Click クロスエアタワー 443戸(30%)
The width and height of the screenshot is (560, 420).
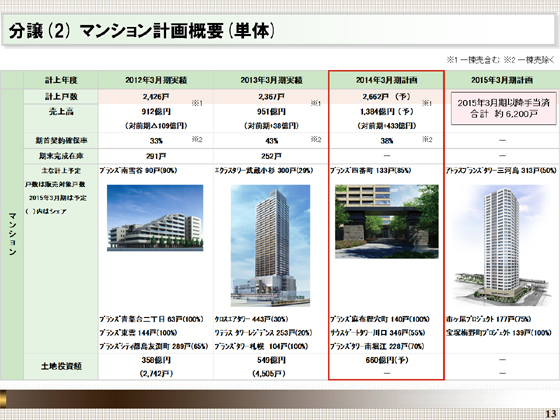pyautogui.click(x=251, y=319)
